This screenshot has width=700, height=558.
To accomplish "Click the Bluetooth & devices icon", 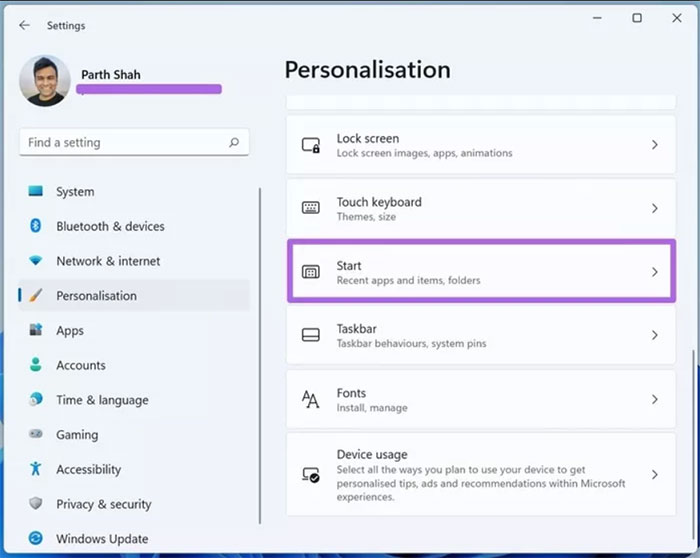I will pyautogui.click(x=36, y=226).
